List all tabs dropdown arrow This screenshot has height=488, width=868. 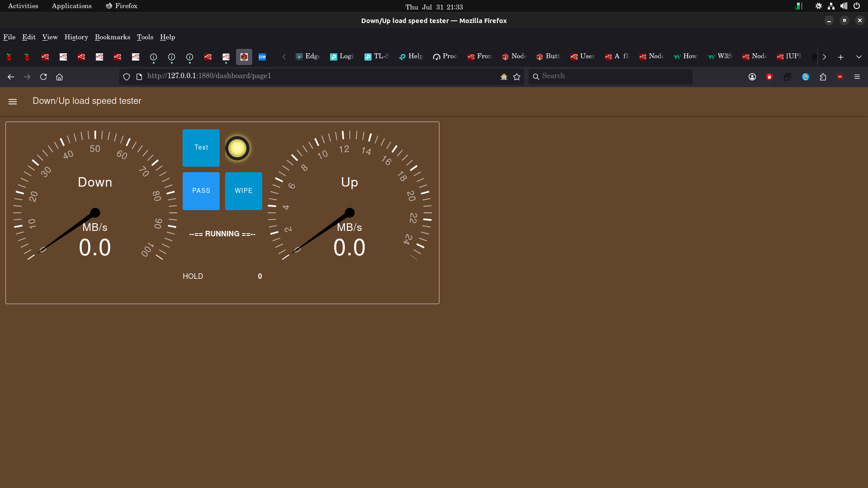point(859,57)
